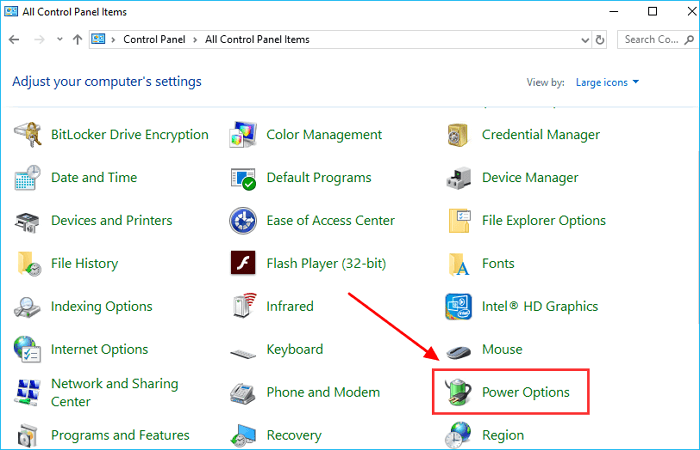The height and width of the screenshot is (450, 700).
Task: Open the Devices and Printers link
Action: pos(111,221)
